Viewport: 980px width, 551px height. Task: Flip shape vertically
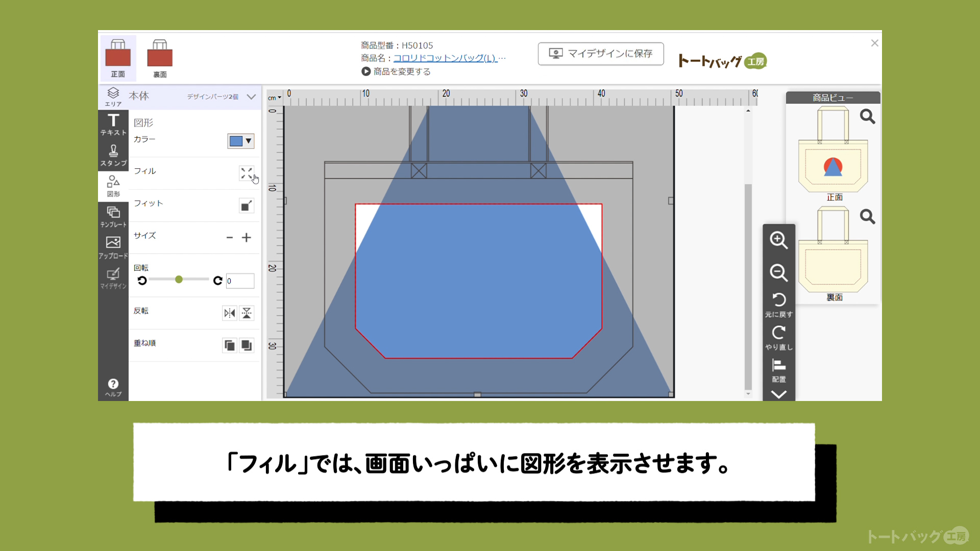click(247, 313)
